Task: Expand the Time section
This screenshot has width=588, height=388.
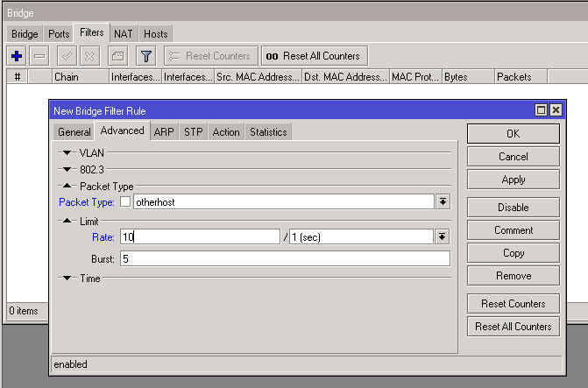Action: [67, 279]
